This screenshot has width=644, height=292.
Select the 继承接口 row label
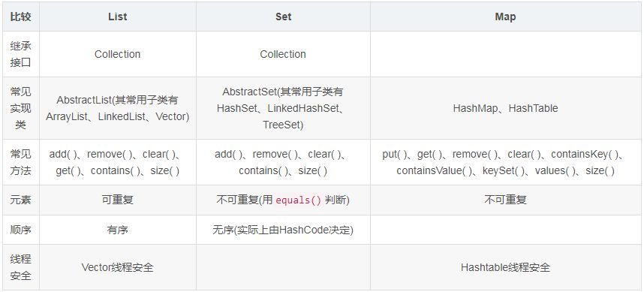coord(20,54)
